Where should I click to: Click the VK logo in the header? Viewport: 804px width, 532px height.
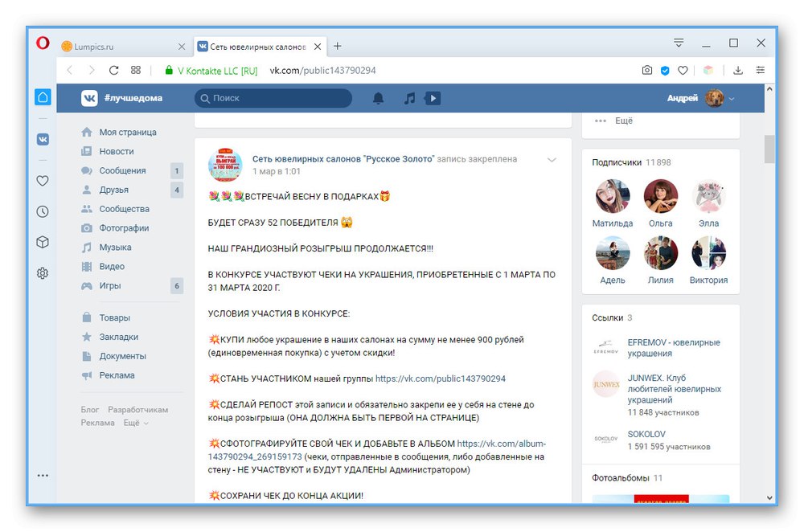pos(89,98)
